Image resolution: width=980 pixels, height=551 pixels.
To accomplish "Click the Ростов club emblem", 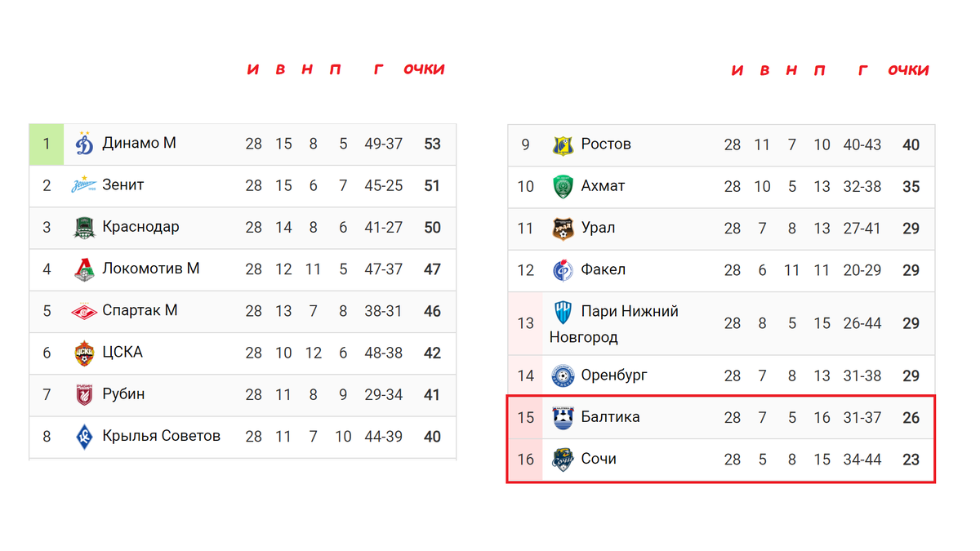I will (x=563, y=144).
